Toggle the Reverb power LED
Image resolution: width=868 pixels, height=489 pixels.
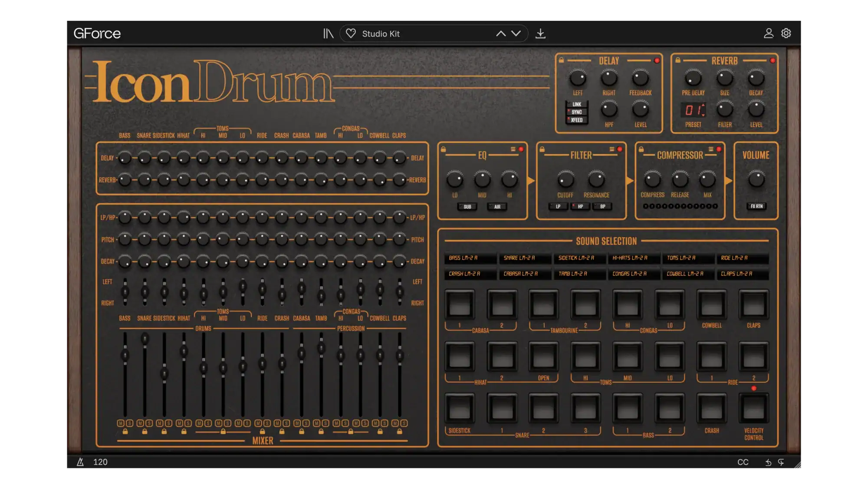[x=773, y=61]
